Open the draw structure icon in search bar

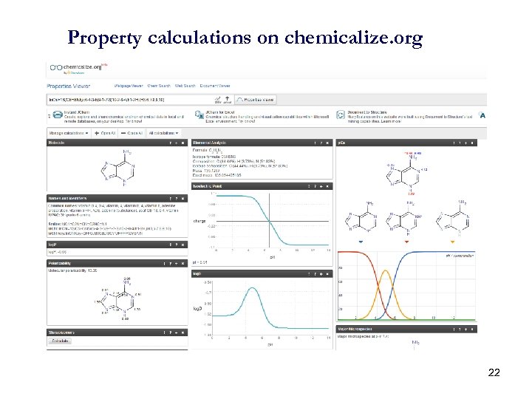218,100
